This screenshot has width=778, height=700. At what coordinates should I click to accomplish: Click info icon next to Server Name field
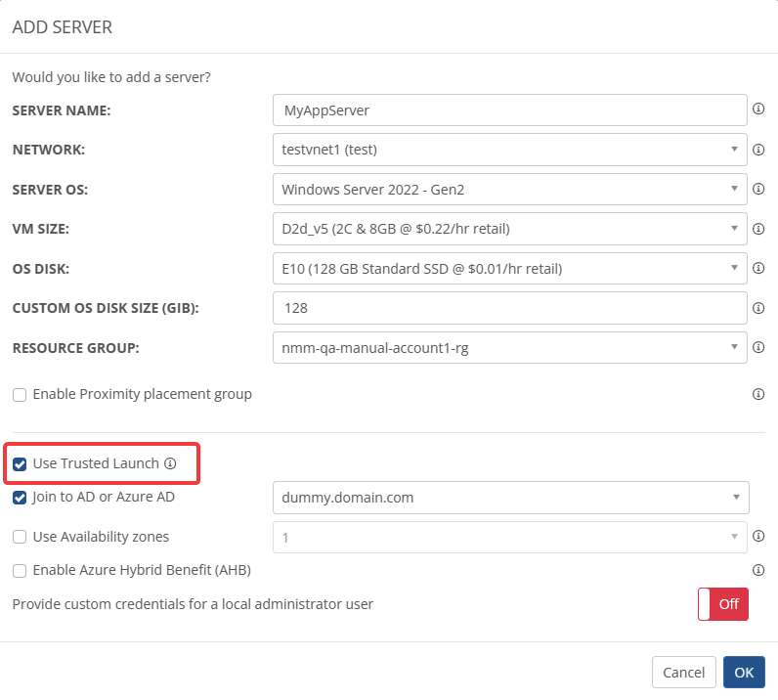point(758,109)
